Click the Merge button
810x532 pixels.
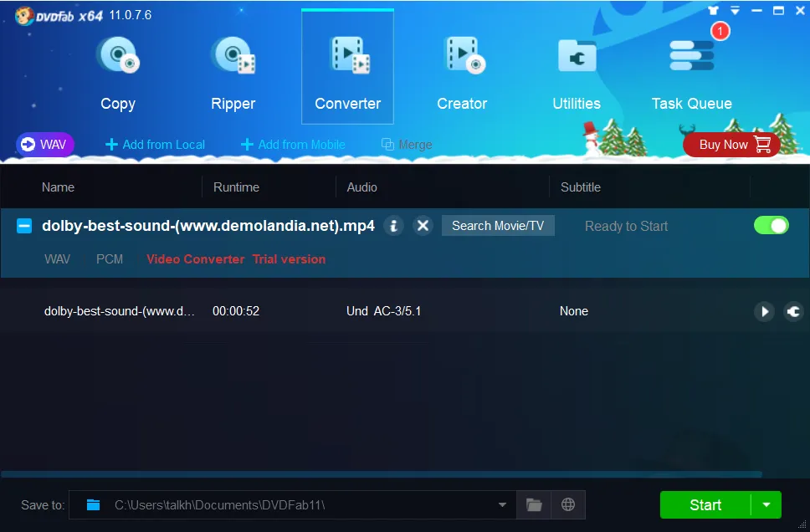point(407,145)
